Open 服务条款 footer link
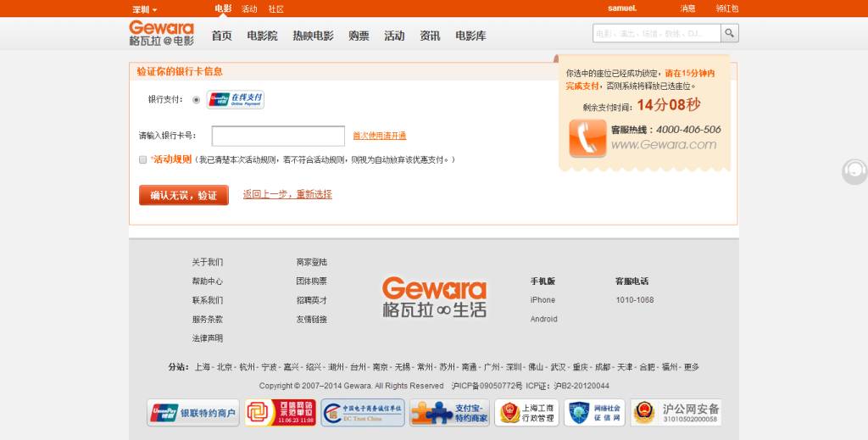The height and width of the screenshot is (440, 868). coord(208,320)
